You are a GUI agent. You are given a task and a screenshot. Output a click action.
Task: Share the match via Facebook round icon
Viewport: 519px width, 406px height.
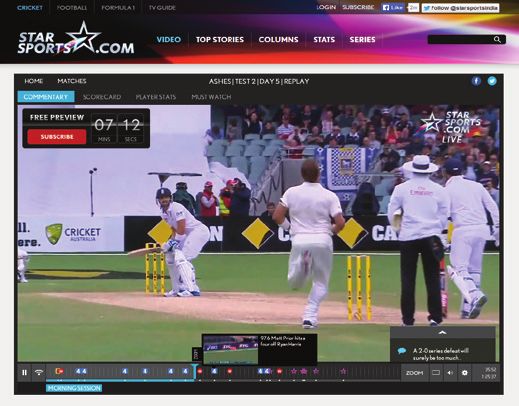[476, 81]
